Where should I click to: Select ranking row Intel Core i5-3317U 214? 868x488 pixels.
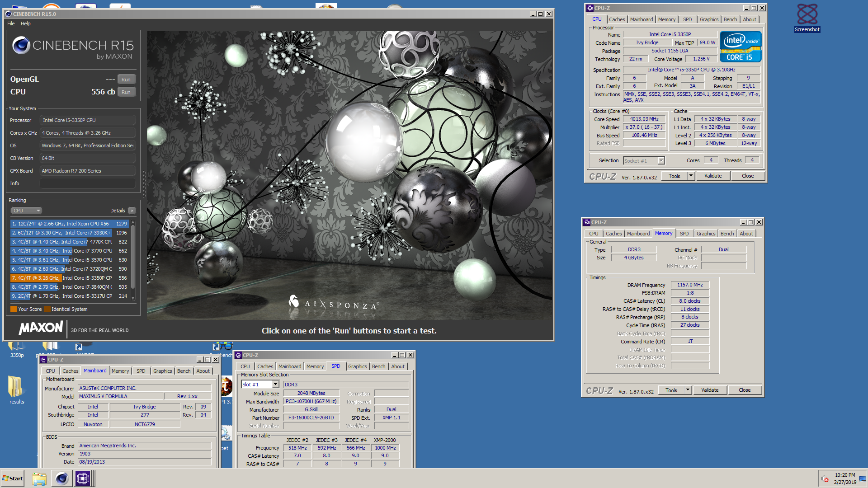(70, 296)
